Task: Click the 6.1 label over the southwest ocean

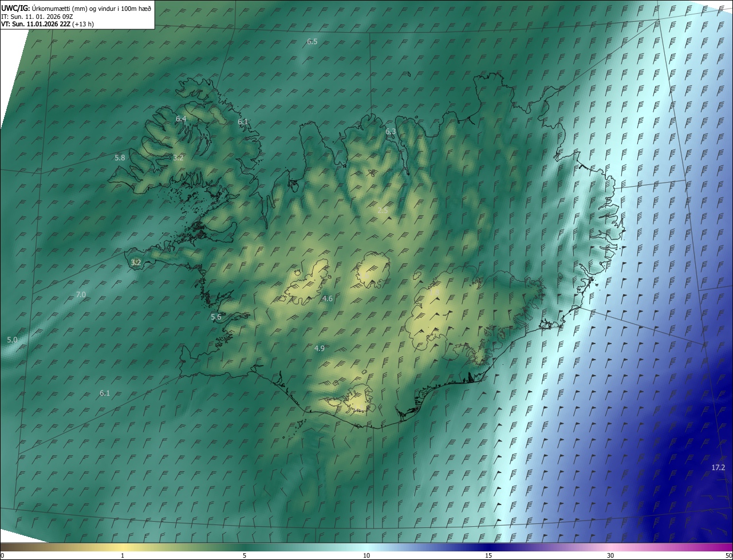Action: click(105, 393)
